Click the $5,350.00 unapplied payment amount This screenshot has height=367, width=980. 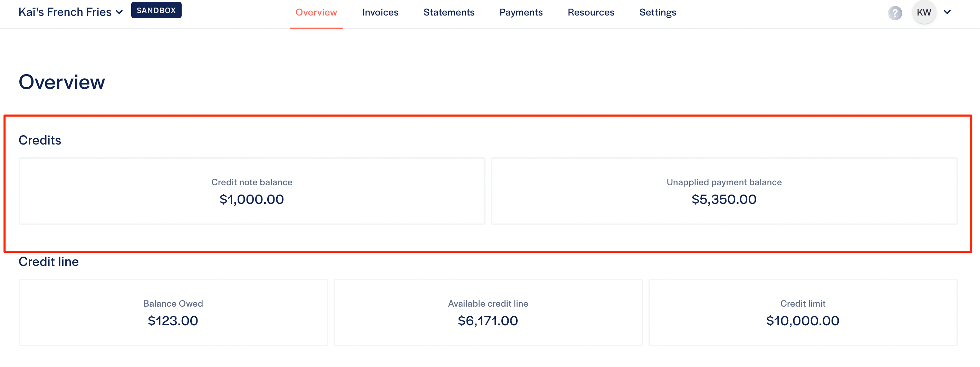click(723, 199)
